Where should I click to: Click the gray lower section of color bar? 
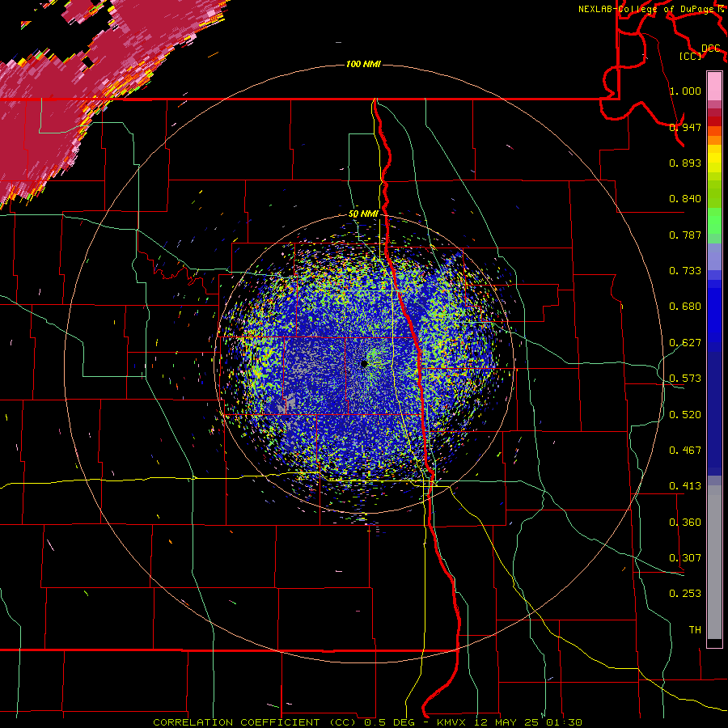(x=714, y=562)
